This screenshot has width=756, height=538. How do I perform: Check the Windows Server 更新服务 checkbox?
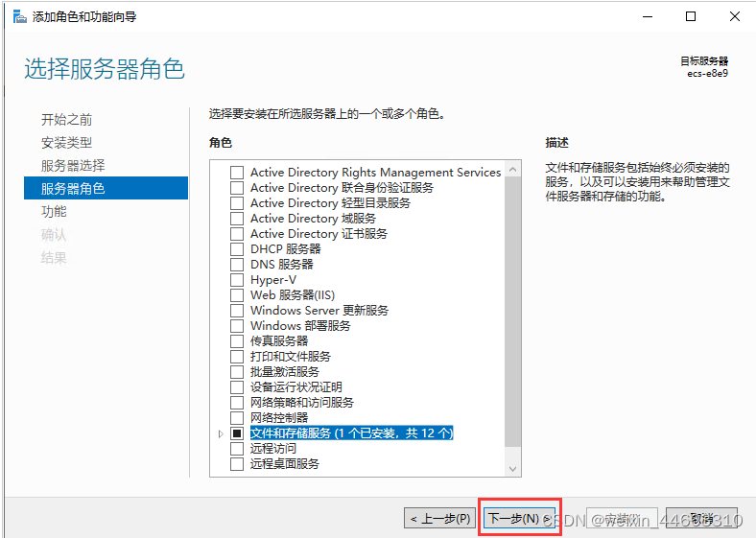click(237, 311)
